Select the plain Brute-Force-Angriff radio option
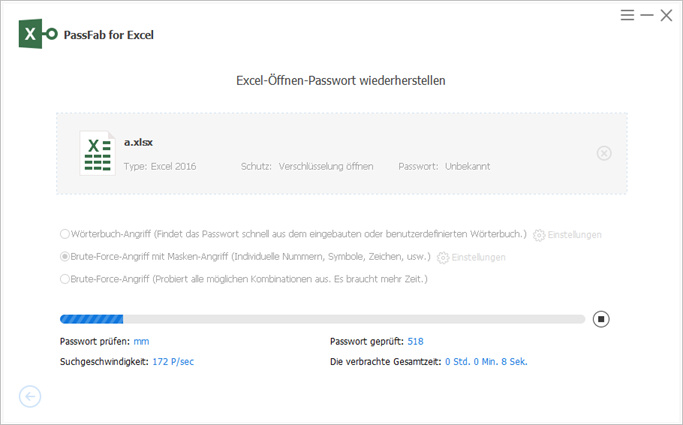Image resolution: width=683 pixels, height=425 pixels. [x=65, y=279]
